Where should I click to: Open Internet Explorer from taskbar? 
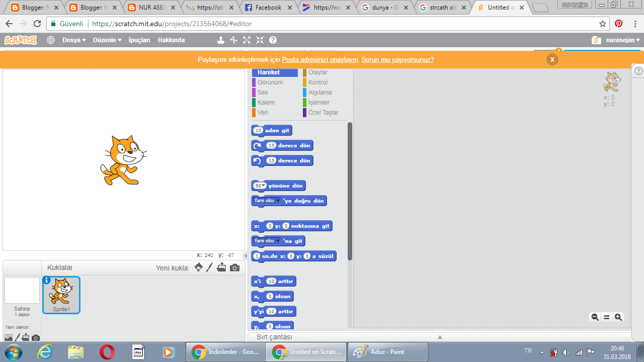[x=45, y=352]
